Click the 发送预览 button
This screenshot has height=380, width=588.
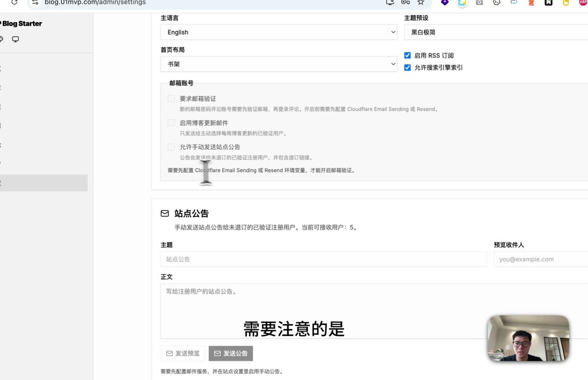pyautogui.click(x=183, y=353)
